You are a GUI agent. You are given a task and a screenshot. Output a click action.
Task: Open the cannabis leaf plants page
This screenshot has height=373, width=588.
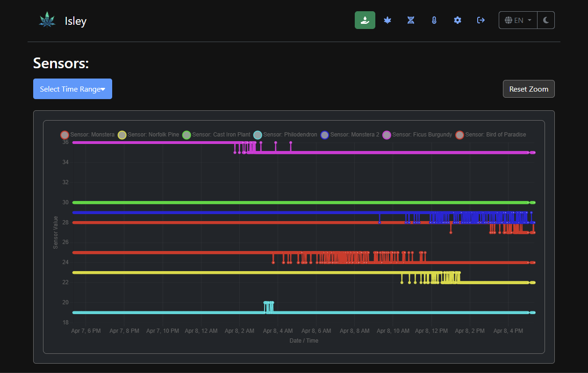387,20
